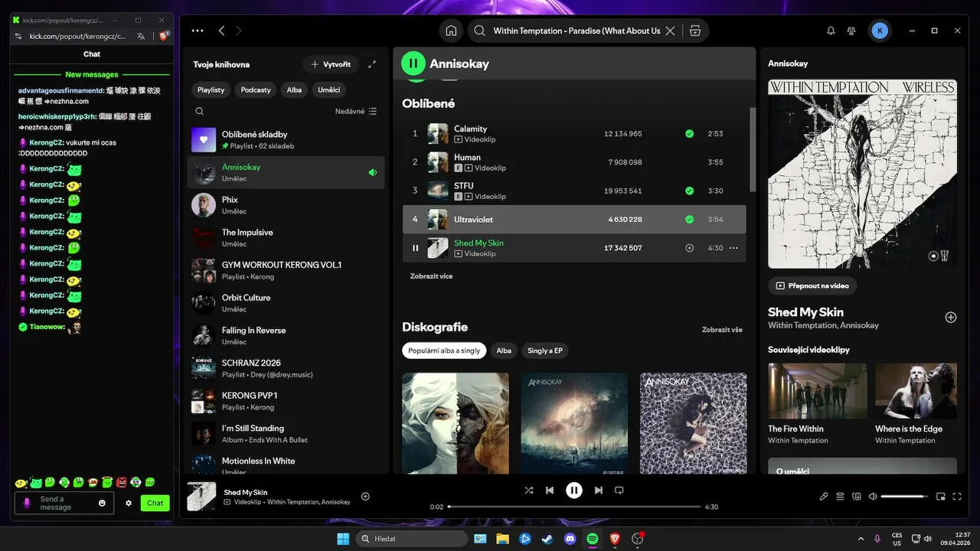Screen dimensions: 980x551
Task: Filter the library by Umělci
Action: [x=329, y=90]
